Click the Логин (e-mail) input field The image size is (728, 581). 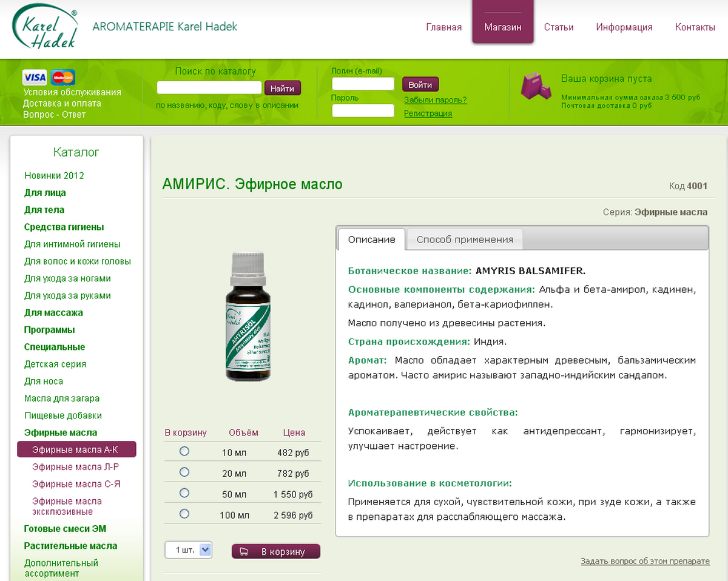tap(363, 84)
